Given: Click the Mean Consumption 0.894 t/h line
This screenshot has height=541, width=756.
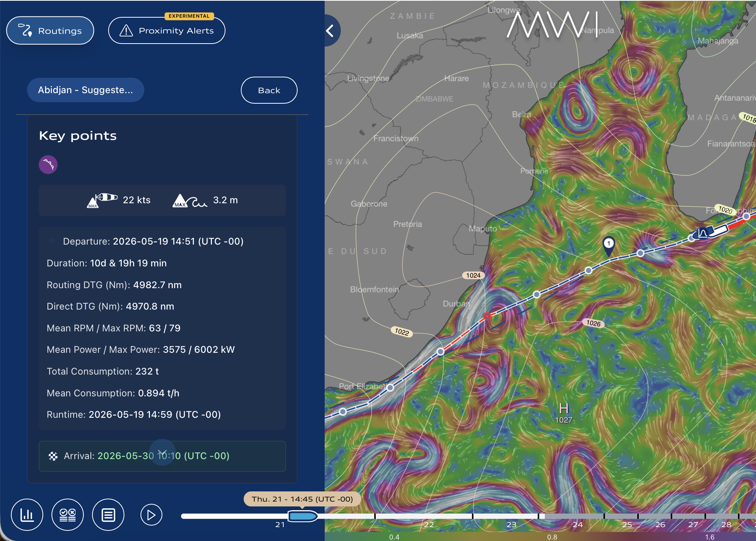Looking at the screenshot, I should coord(113,393).
